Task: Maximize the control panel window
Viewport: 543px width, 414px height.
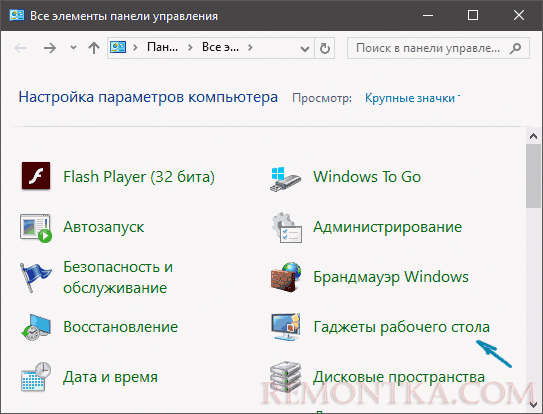Action: click(x=473, y=15)
